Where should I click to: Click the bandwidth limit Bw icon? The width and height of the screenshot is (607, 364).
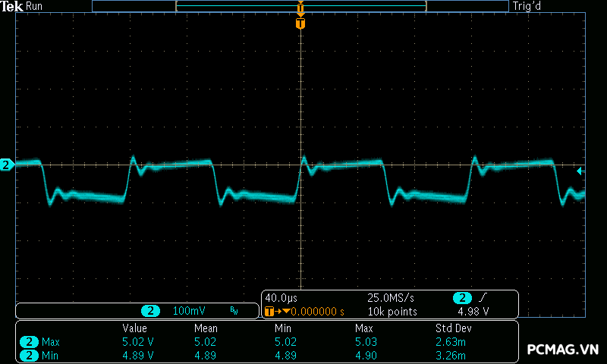point(234,311)
